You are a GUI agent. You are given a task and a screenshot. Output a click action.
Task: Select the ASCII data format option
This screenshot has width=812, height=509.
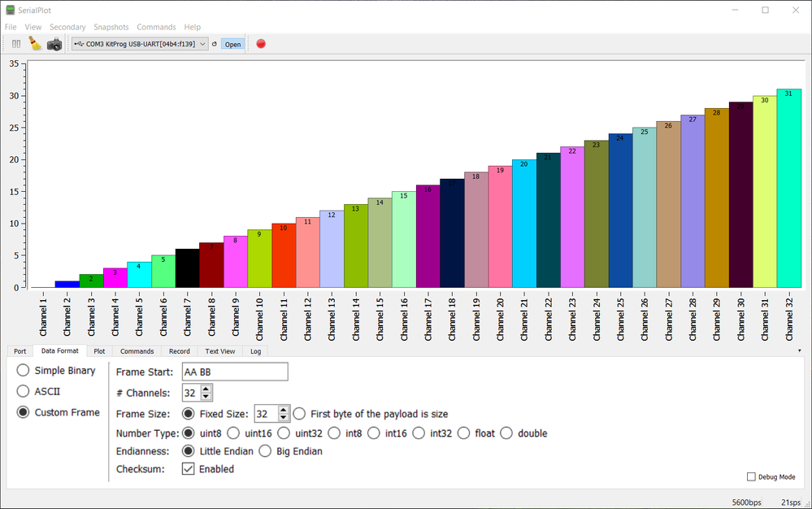[25, 391]
